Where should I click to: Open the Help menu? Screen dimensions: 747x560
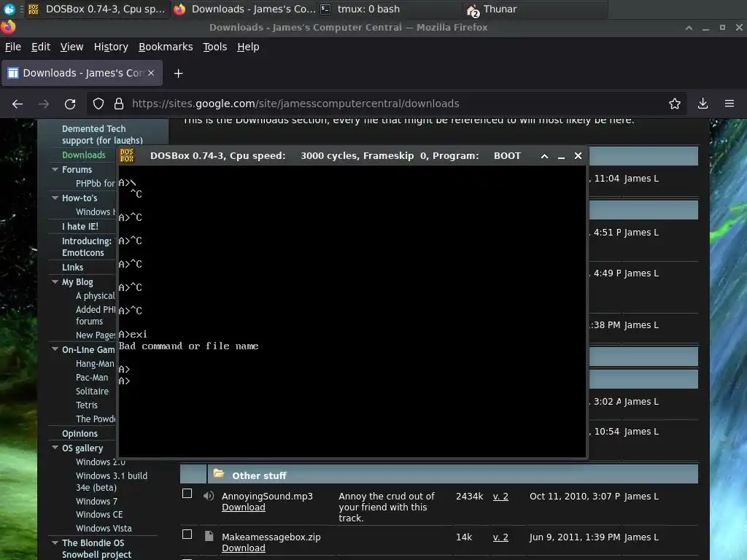(x=248, y=47)
